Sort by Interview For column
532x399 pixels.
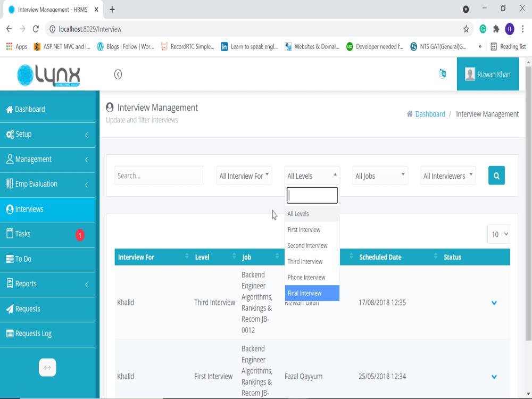(153, 257)
